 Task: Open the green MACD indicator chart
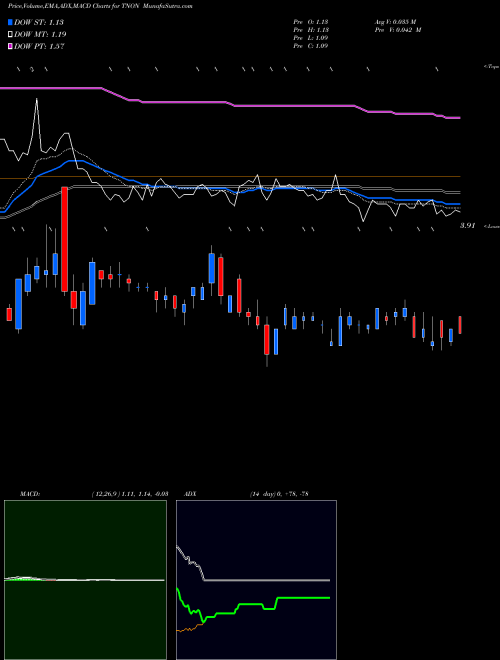(x=85, y=580)
